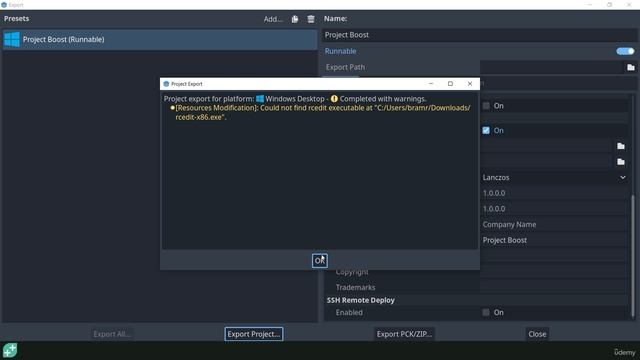
Task: Collapse the SSH Remote Deploy section
Action: coord(360,300)
